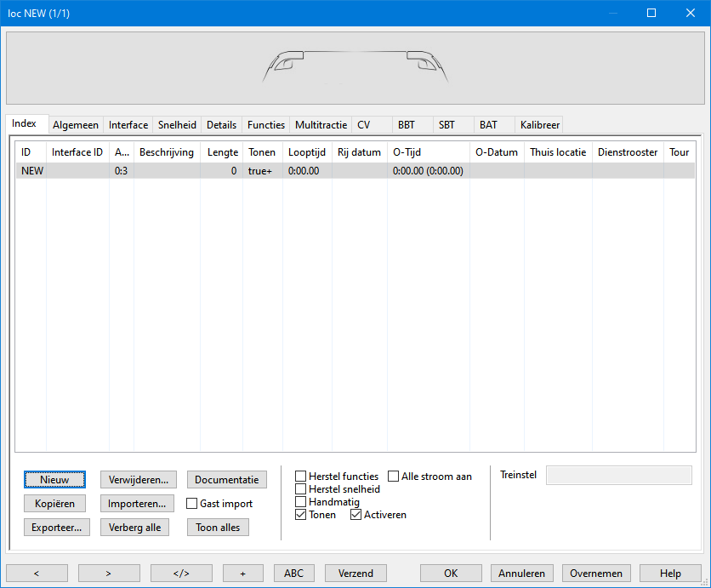Image resolution: width=711 pixels, height=588 pixels.
Task: Check the Gast import option
Action: pyautogui.click(x=192, y=504)
